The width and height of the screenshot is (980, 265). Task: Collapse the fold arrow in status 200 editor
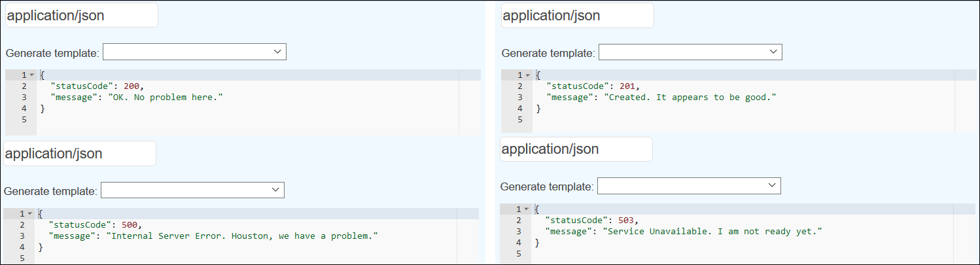pyautogui.click(x=31, y=75)
